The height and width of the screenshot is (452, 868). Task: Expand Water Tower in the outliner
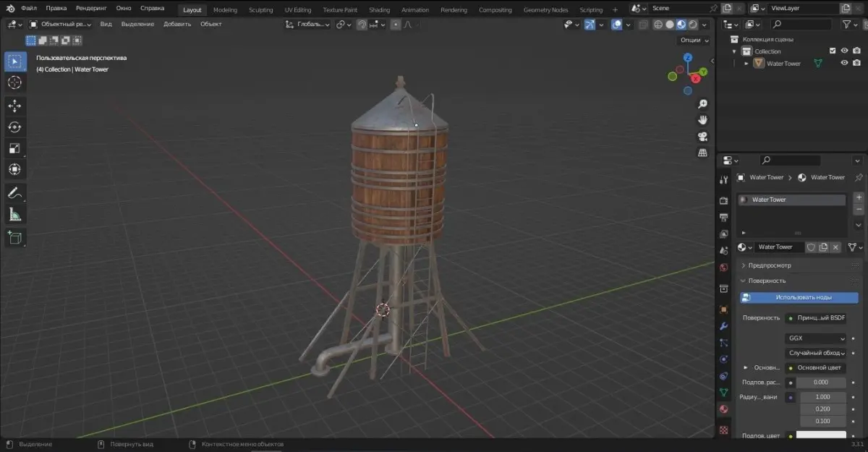click(x=746, y=64)
